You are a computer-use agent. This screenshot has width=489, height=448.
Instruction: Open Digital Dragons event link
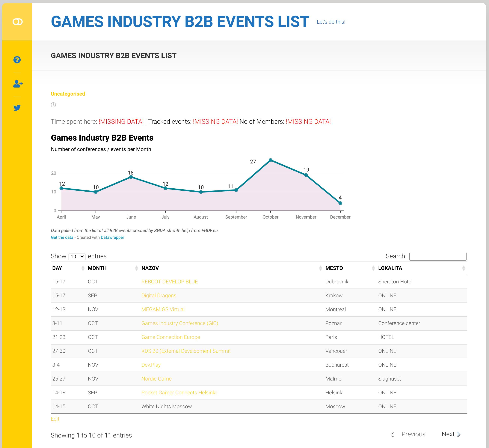(x=159, y=295)
